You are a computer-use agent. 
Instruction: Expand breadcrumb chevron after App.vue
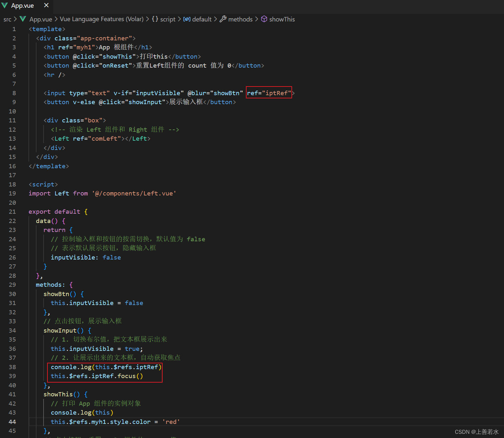[x=56, y=19]
